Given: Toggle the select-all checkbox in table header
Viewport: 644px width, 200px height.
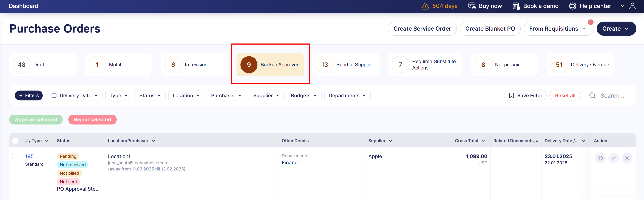Looking at the screenshot, I should click(x=15, y=141).
